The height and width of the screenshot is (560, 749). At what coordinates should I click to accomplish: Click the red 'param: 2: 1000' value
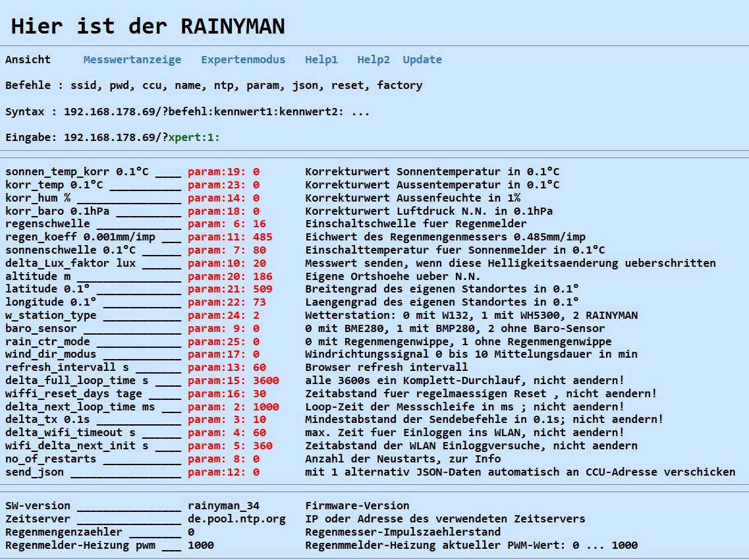pyautogui.click(x=234, y=406)
